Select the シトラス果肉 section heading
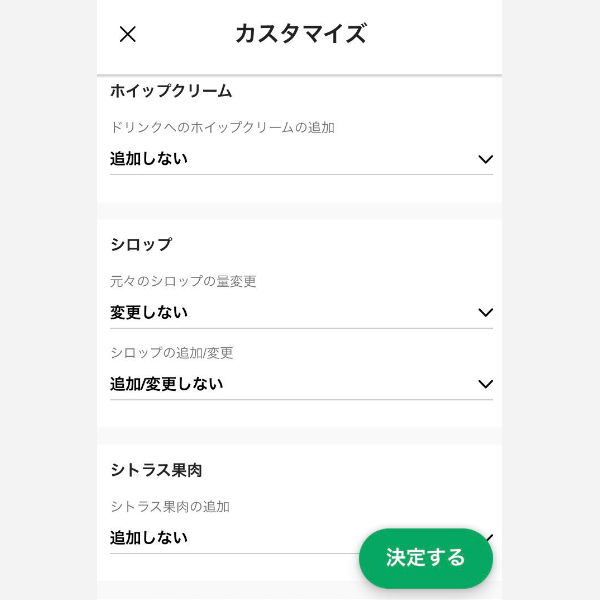The image size is (600, 600). pos(156,470)
